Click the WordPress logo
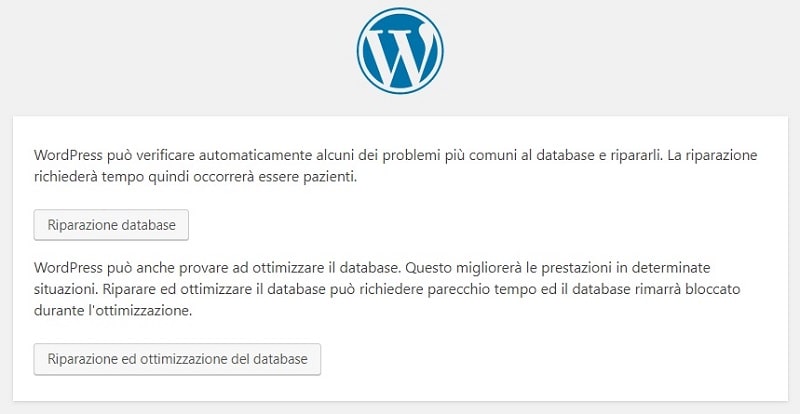The height and width of the screenshot is (414, 800). point(400,51)
